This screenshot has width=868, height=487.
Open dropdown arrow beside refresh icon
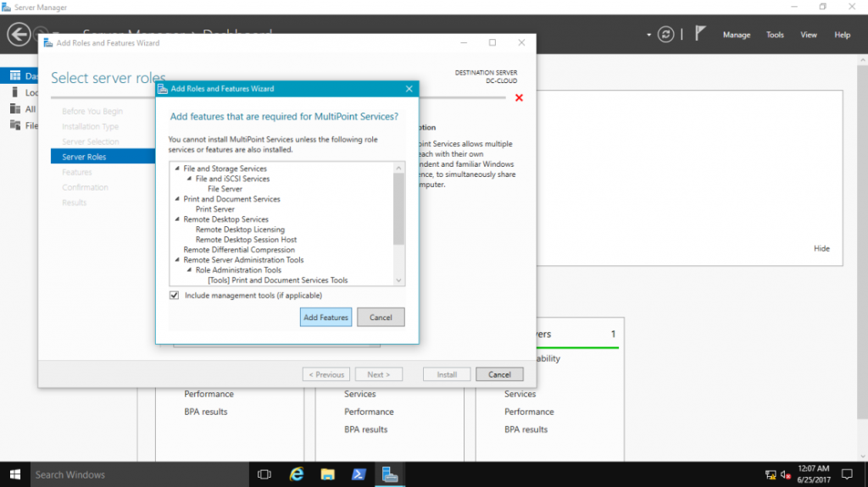648,35
